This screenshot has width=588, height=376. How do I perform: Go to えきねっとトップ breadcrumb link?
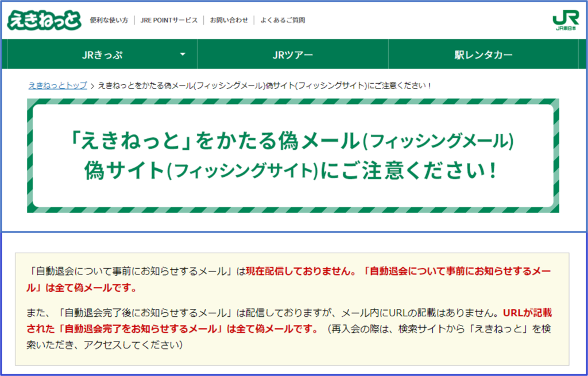click(x=58, y=86)
